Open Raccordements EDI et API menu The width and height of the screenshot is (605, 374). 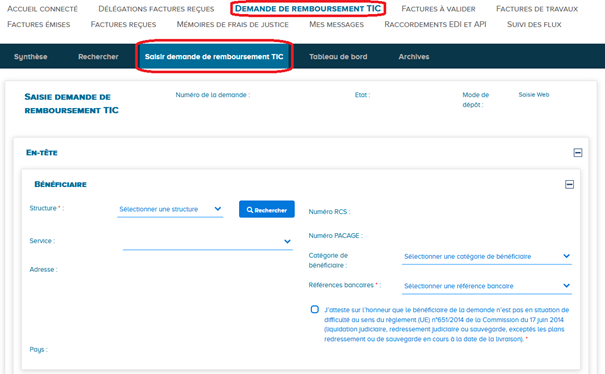435,24
